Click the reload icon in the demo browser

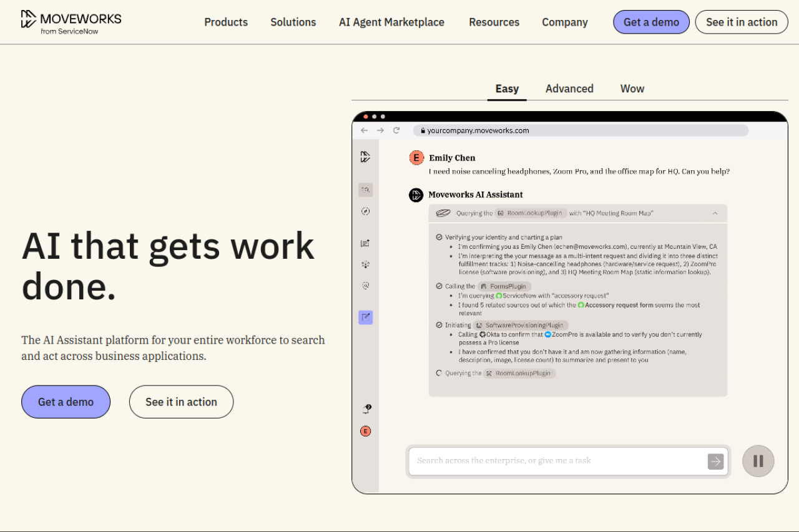396,130
